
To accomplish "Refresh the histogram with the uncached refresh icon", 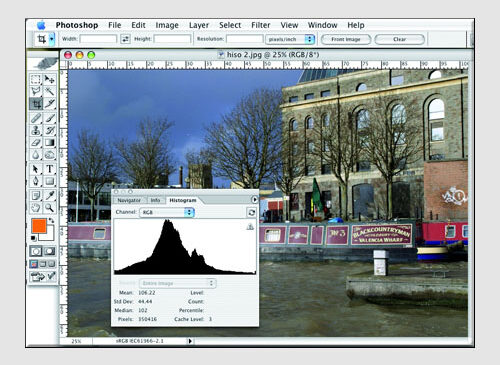I will coord(251,212).
